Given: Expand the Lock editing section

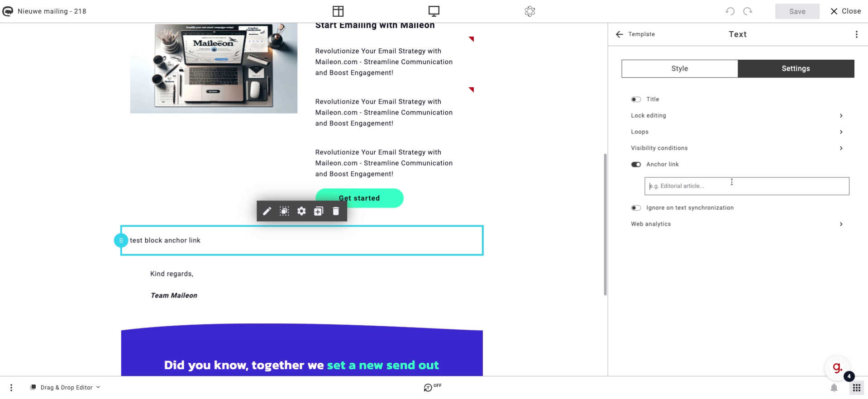Looking at the screenshot, I should click(x=737, y=116).
